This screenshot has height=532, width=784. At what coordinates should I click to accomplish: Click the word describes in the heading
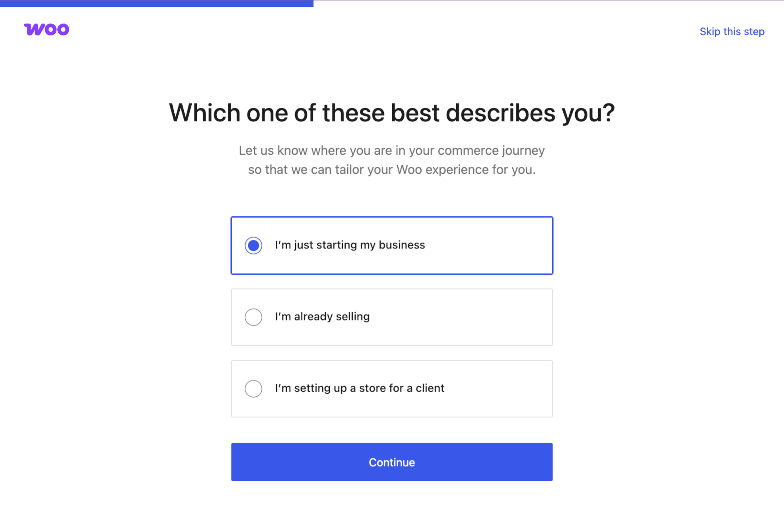pyautogui.click(x=500, y=113)
